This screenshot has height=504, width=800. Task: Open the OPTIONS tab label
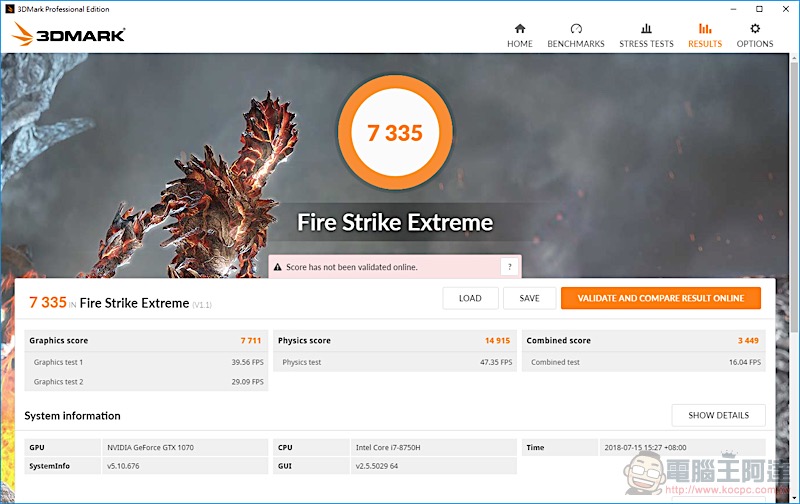755,44
